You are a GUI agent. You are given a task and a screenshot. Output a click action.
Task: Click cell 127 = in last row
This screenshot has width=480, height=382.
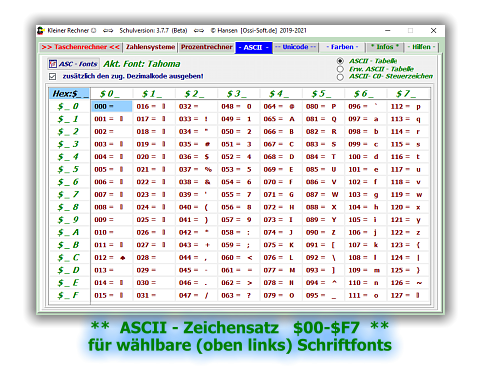(408, 295)
